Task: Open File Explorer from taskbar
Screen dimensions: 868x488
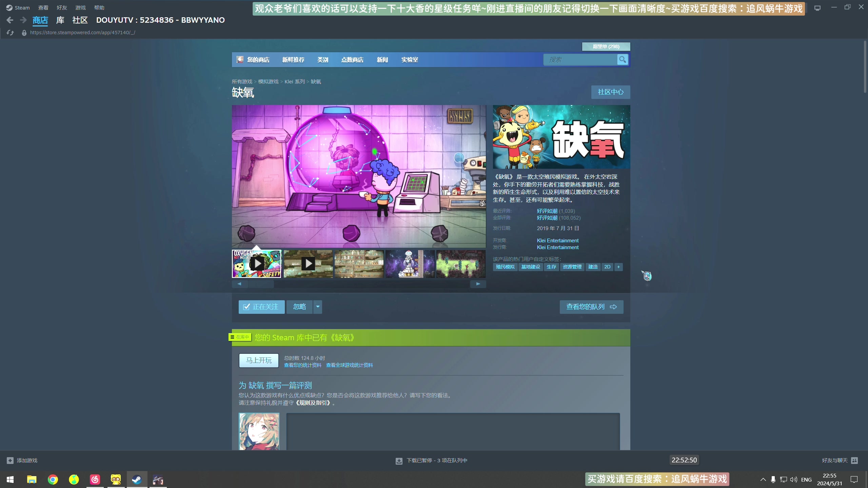Action: point(32,480)
